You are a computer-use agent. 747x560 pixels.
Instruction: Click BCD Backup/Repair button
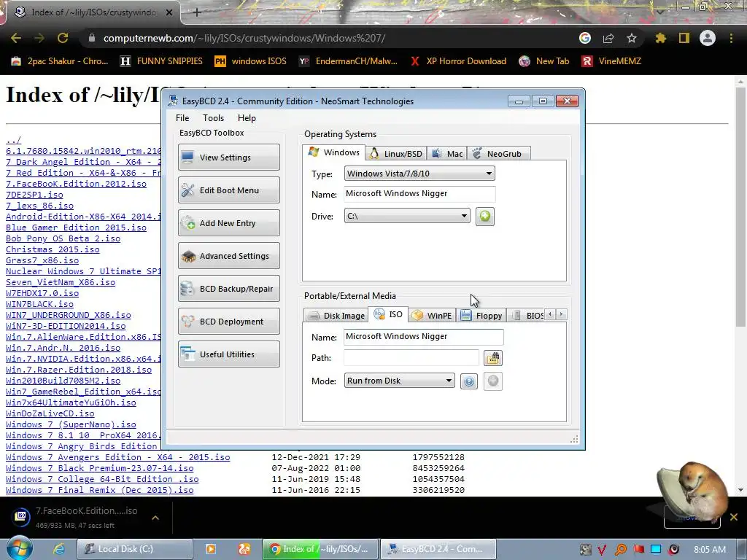pos(228,289)
